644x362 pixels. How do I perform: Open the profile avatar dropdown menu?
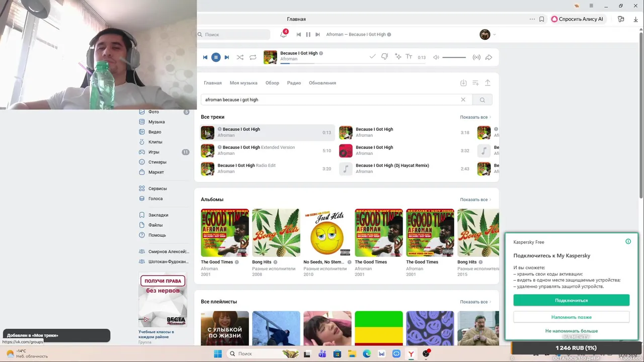(x=488, y=34)
